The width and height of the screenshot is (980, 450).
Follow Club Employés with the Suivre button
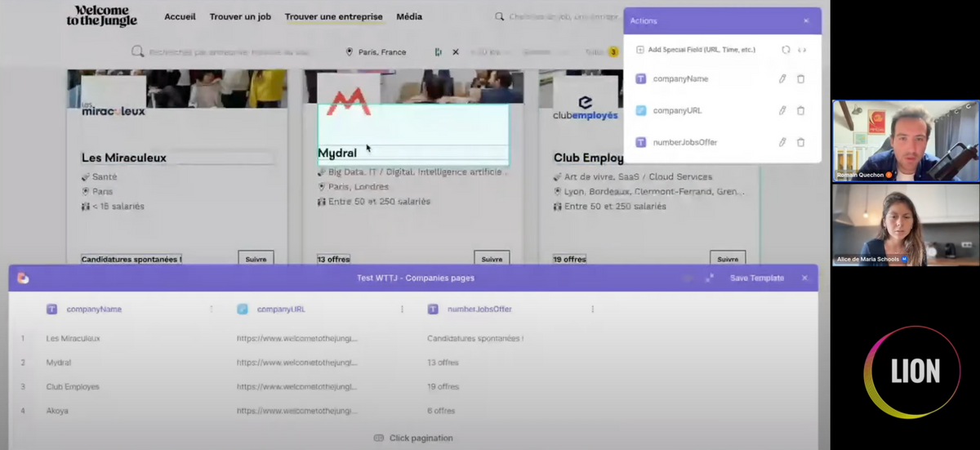[728, 259]
